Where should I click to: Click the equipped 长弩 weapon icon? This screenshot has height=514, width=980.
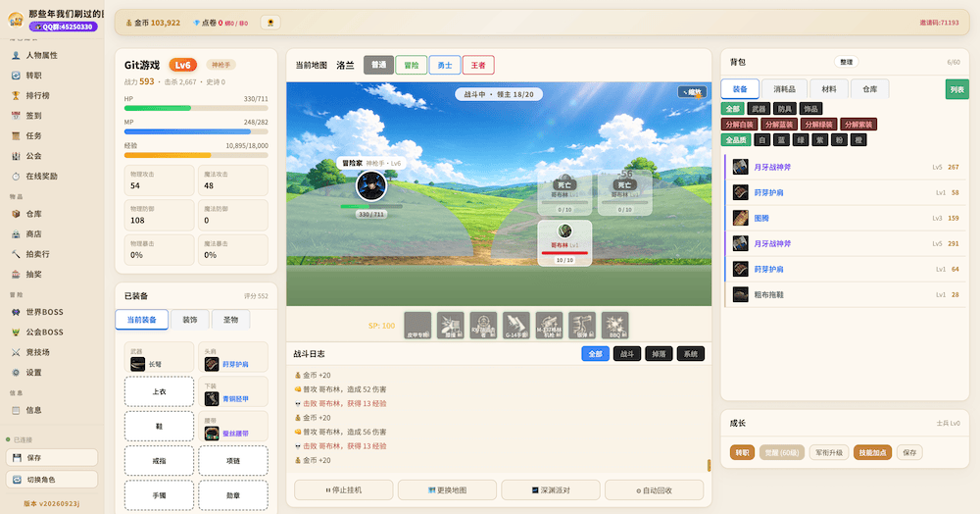[x=137, y=364]
